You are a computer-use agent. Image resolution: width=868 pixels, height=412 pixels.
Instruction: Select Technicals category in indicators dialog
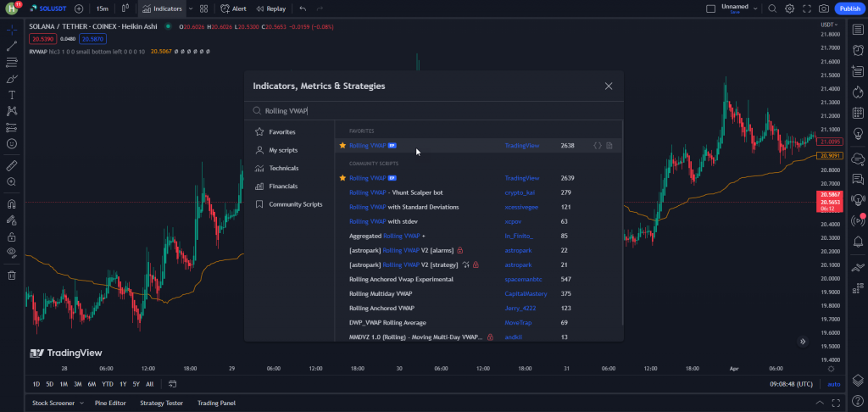click(x=283, y=168)
